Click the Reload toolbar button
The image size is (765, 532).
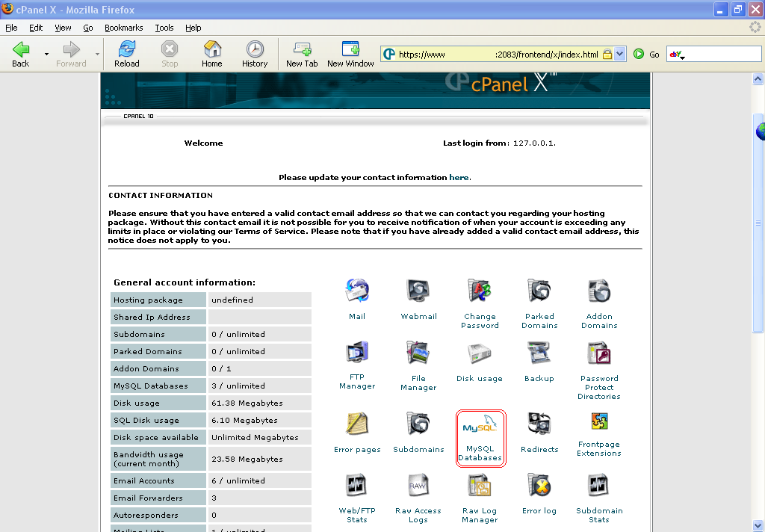point(127,55)
